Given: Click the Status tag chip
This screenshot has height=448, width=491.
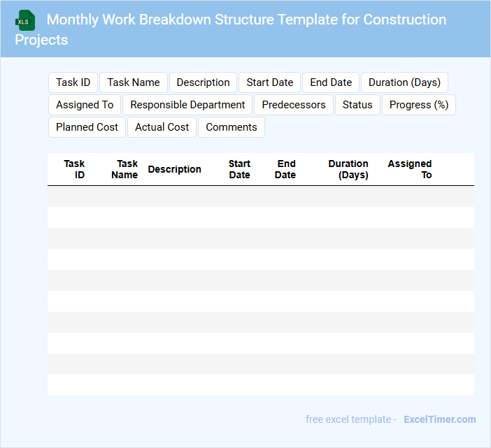Looking at the screenshot, I should coord(357,105).
